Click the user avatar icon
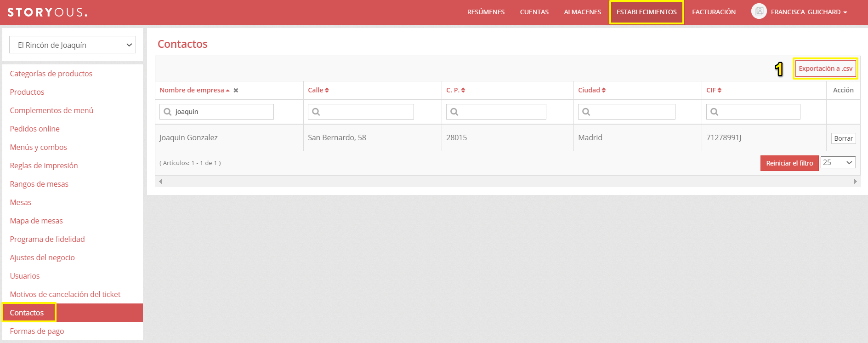 (x=759, y=11)
